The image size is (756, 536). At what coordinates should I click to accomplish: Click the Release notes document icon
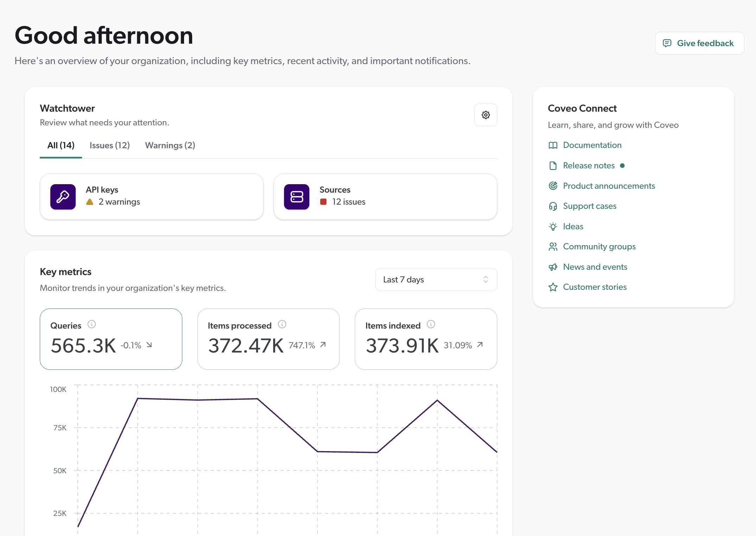tap(553, 165)
